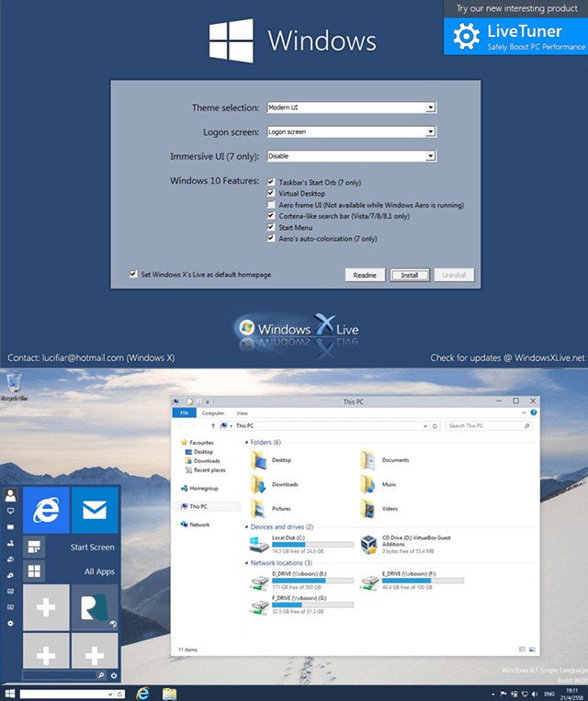Collapse the Folders (6) group

(x=246, y=442)
